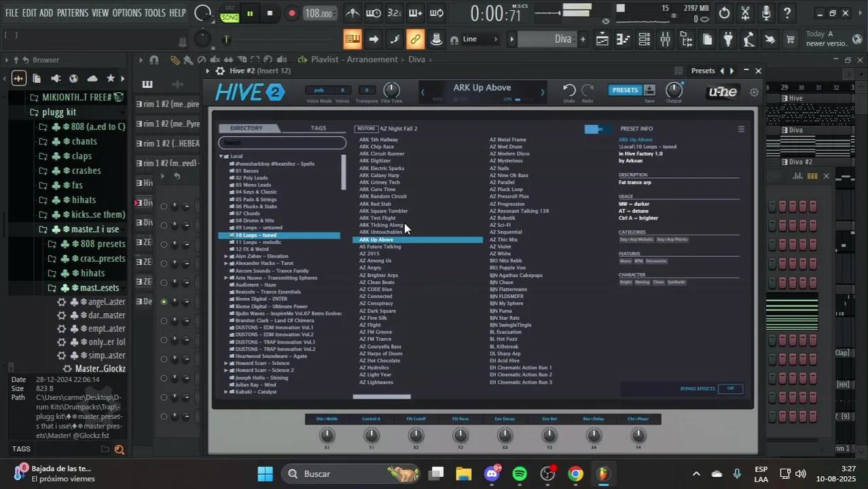The width and height of the screenshot is (868, 489).
Task: Click the Hive Fine Tune knob
Action: tap(392, 90)
